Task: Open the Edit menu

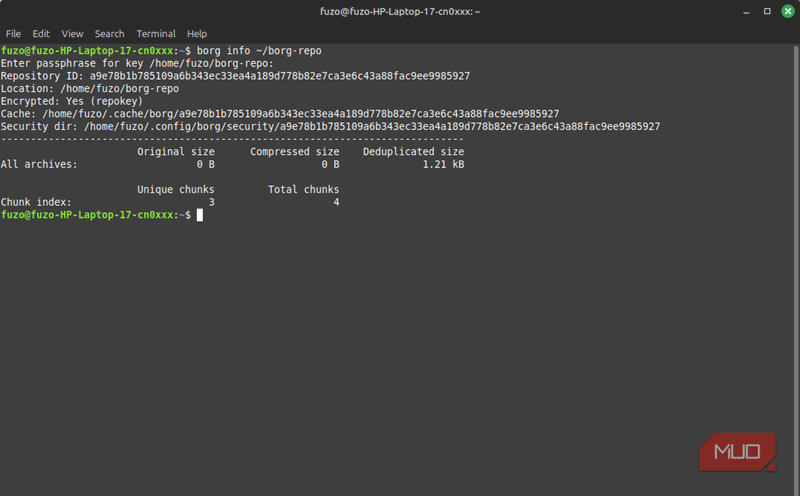Action: pyautogui.click(x=41, y=34)
